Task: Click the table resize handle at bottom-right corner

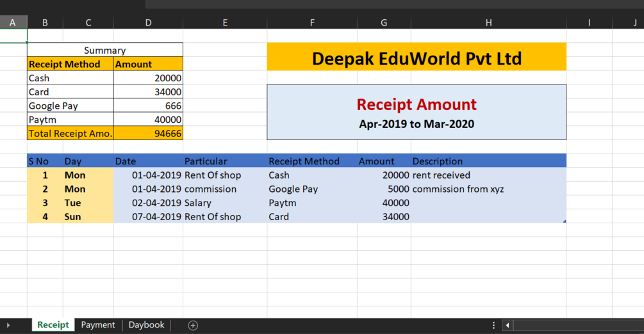Action: pos(565,221)
